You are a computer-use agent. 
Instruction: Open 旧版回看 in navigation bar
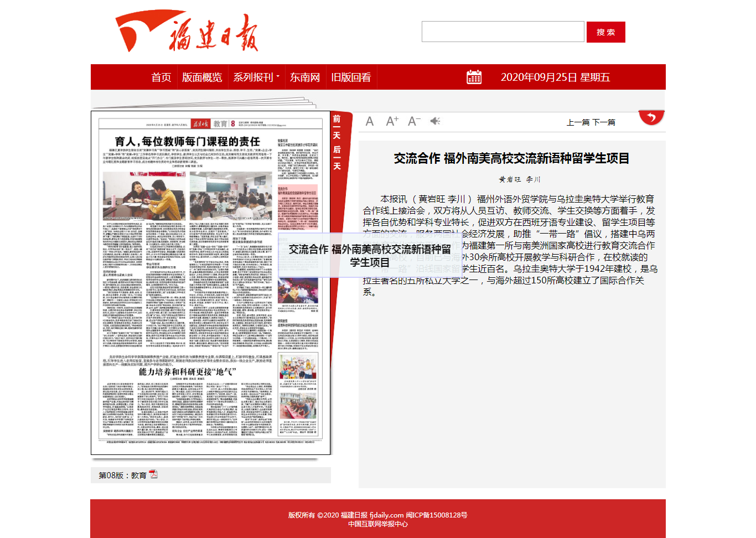(351, 77)
